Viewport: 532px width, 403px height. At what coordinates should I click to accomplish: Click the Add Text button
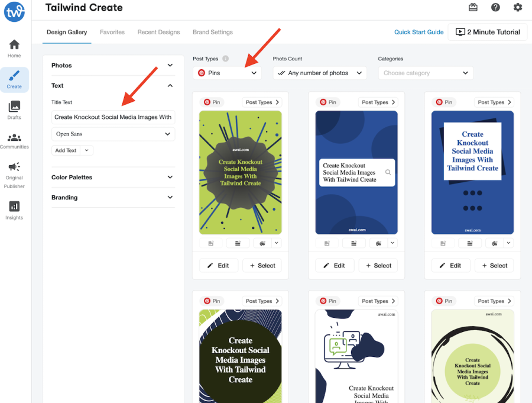pyautogui.click(x=66, y=150)
